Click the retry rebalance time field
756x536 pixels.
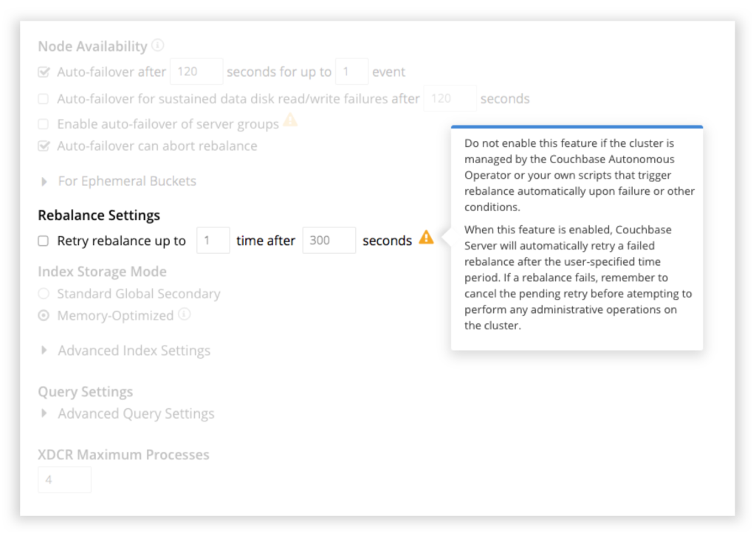tap(213, 240)
